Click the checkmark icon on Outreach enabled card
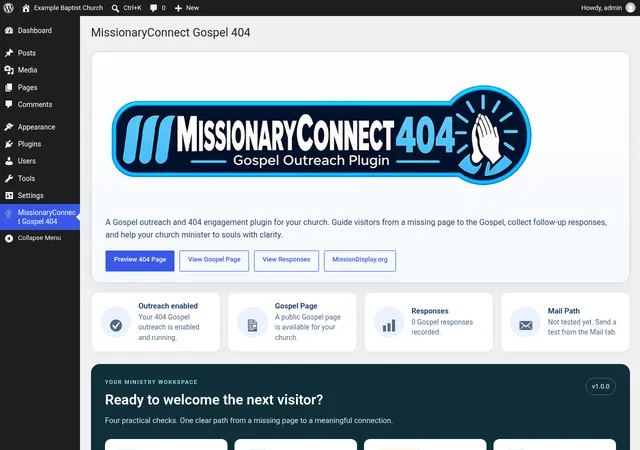The image size is (640, 450). (116, 325)
